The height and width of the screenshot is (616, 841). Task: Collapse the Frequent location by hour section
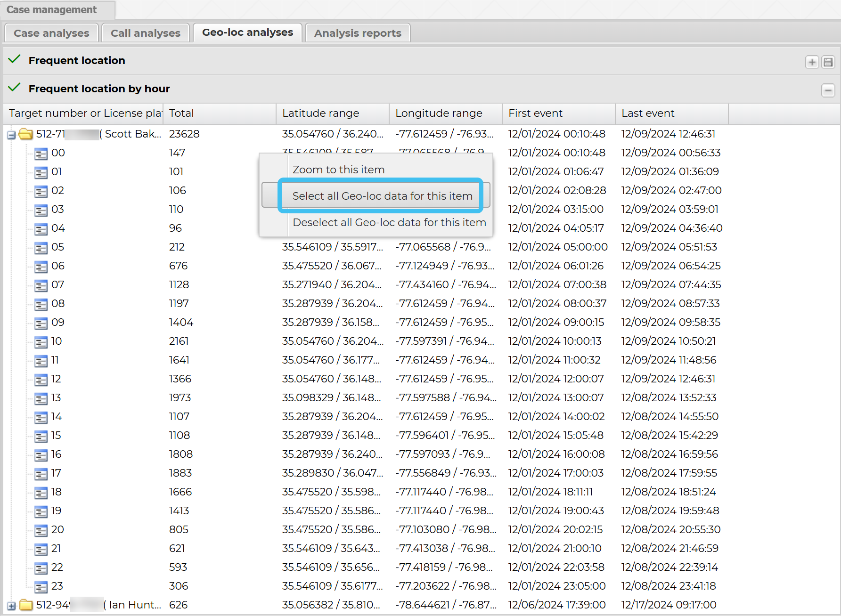(x=828, y=90)
